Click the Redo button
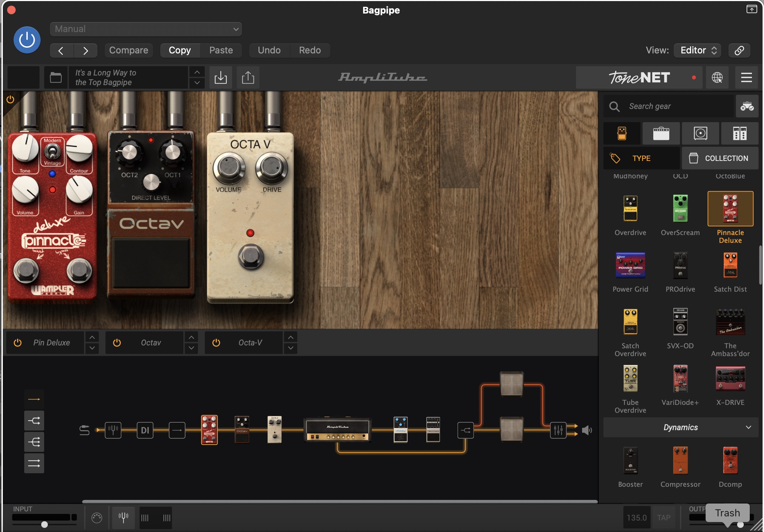This screenshot has width=764, height=532. 310,50
